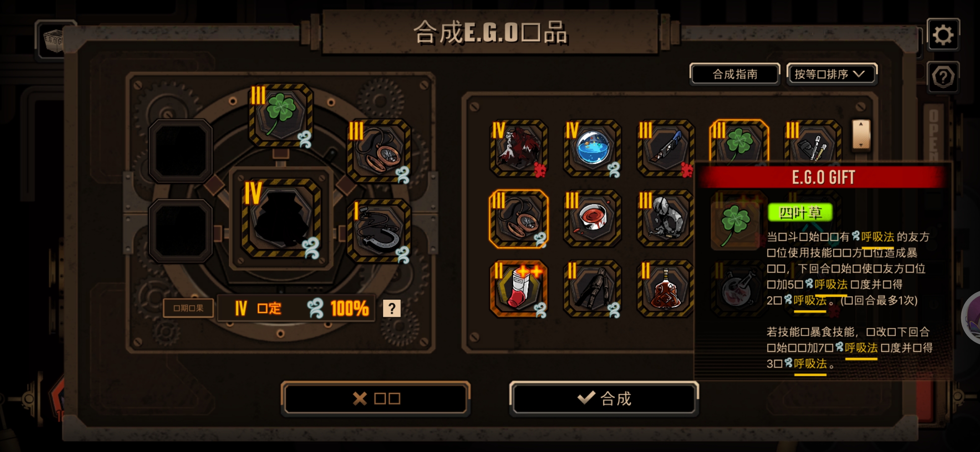Screen dimensions: 980x452
Task: Click the empty upper-left synthesis slot
Action: coord(181,151)
